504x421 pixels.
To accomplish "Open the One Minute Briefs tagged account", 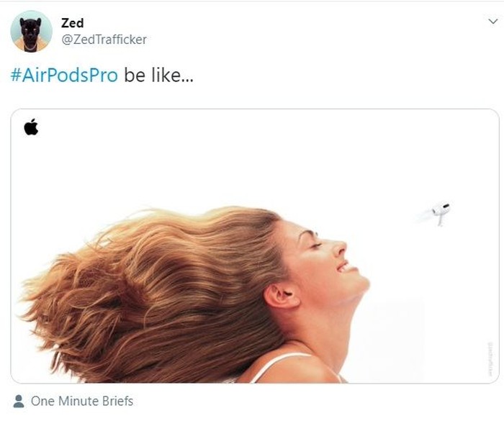I will tap(82, 401).
